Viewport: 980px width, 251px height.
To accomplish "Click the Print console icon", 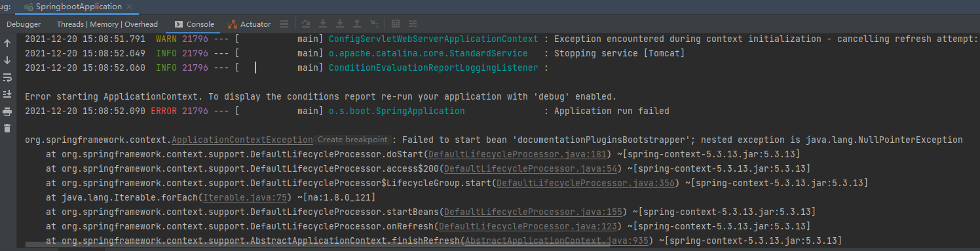I will [7, 111].
